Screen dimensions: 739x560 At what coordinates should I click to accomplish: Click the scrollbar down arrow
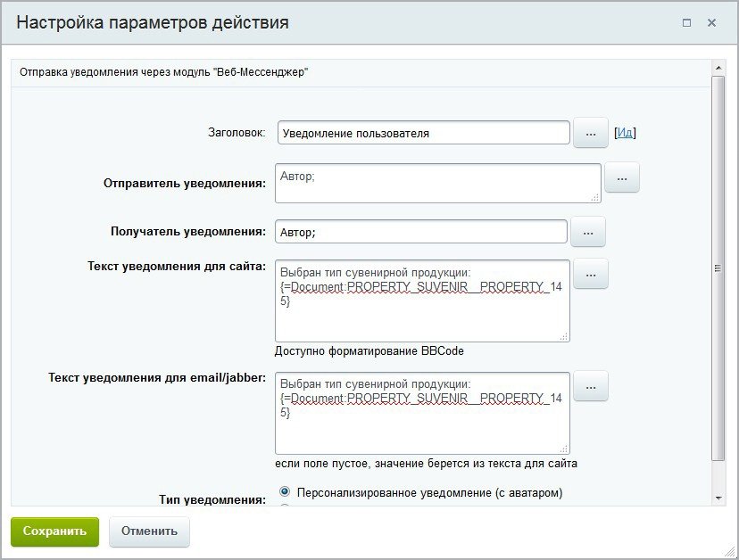[x=718, y=498]
